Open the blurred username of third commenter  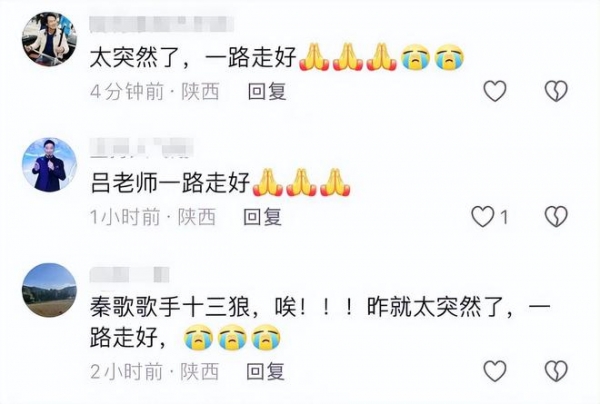point(129,275)
